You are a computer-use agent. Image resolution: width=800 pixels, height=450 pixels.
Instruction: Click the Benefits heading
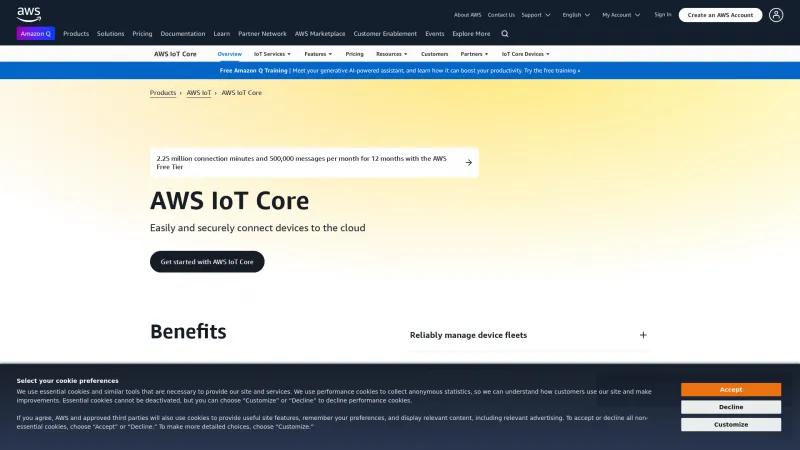188,332
